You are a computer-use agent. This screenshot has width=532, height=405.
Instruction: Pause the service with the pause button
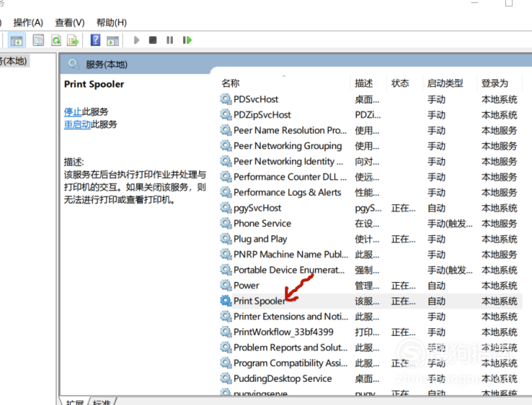click(170, 41)
